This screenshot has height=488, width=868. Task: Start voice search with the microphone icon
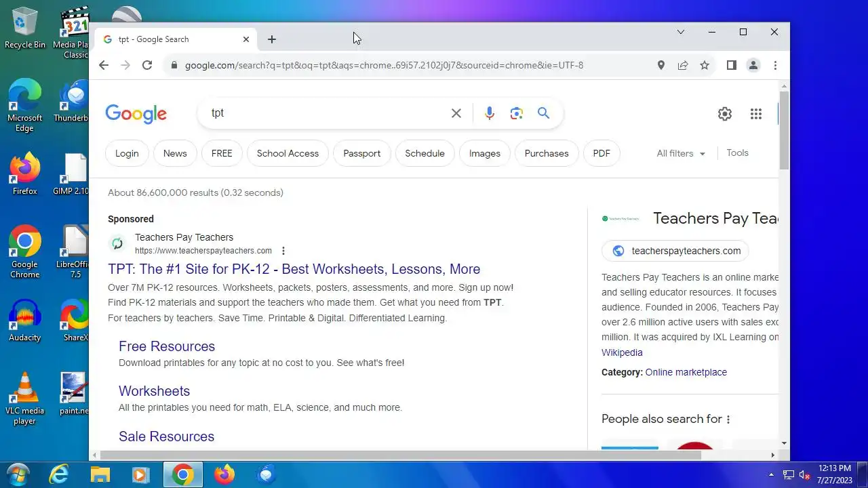click(490, 113)
